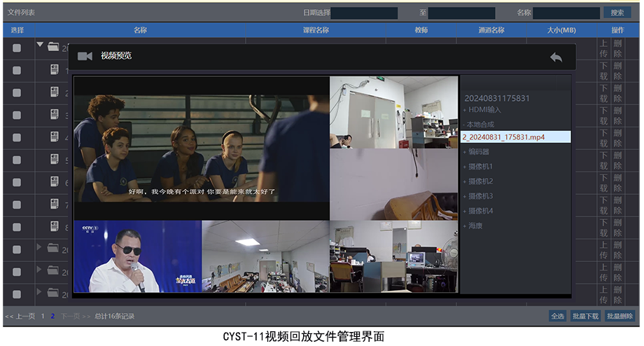Check the first row selection checkbox
644x346 pixels.
17,48
